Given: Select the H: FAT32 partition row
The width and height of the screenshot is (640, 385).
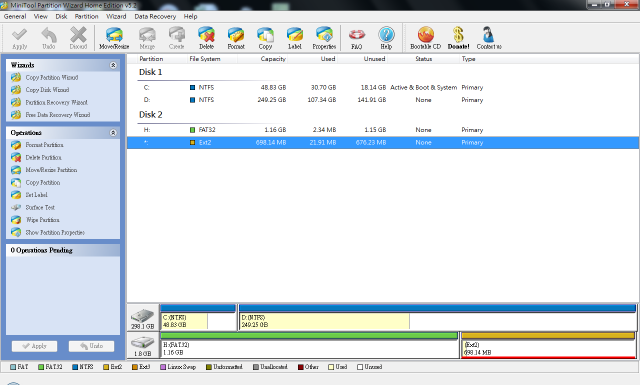Looking at the screenshot, I should (x=383, y=130).
